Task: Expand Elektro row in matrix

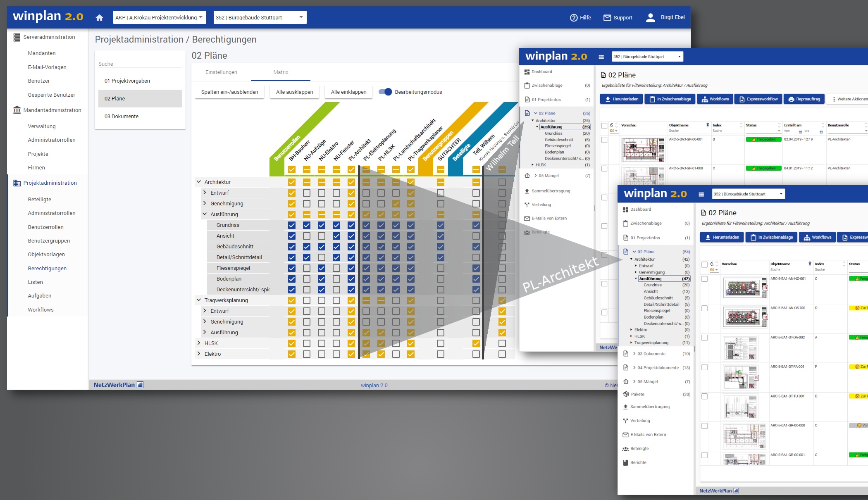Action: coord(199,354)
